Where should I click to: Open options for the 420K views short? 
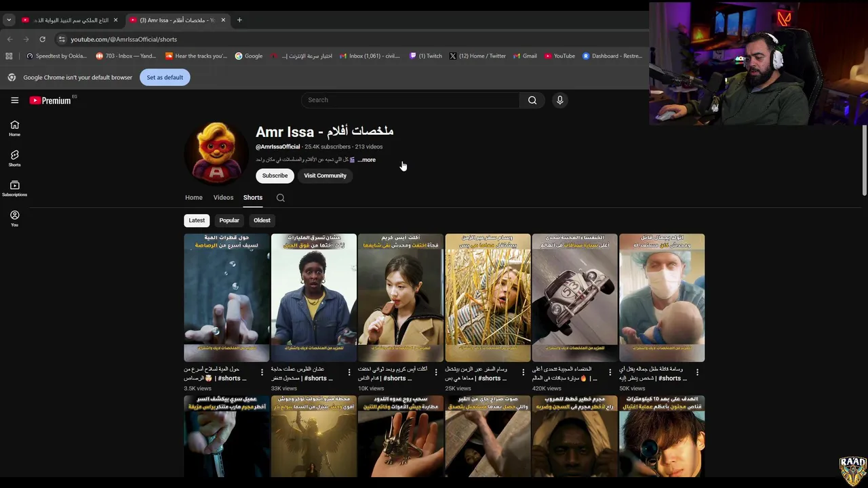(610, 372)
